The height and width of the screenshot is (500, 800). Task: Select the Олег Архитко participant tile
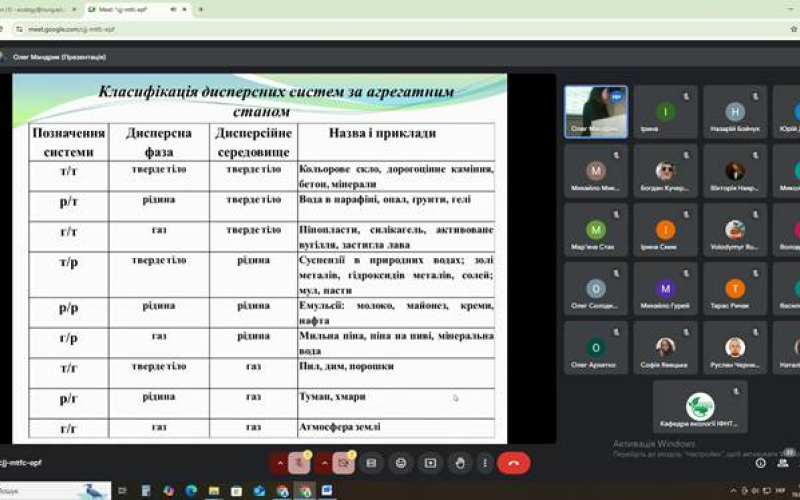click(596, 347)
